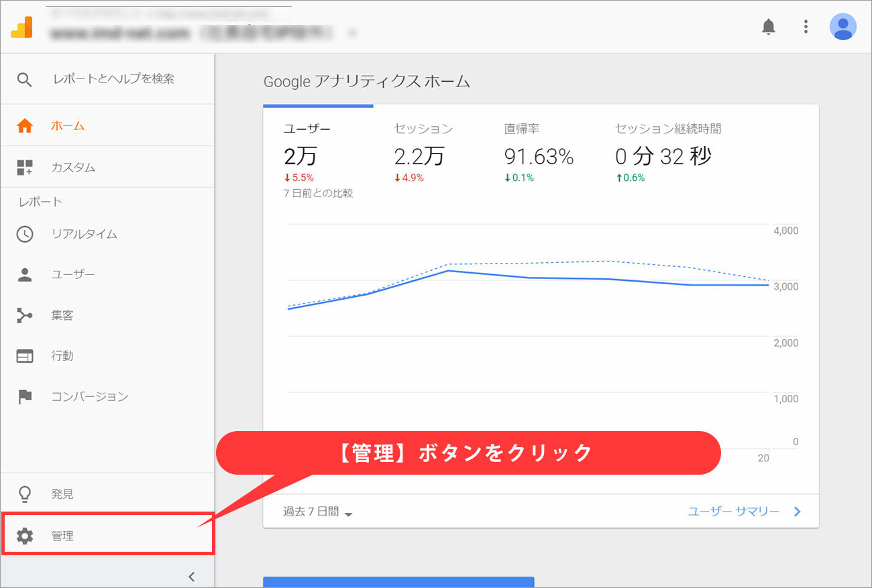The height and width of the screenshot is (588, 872).
Task: Click the 行動 behavior icon
Action: [25, 356]
